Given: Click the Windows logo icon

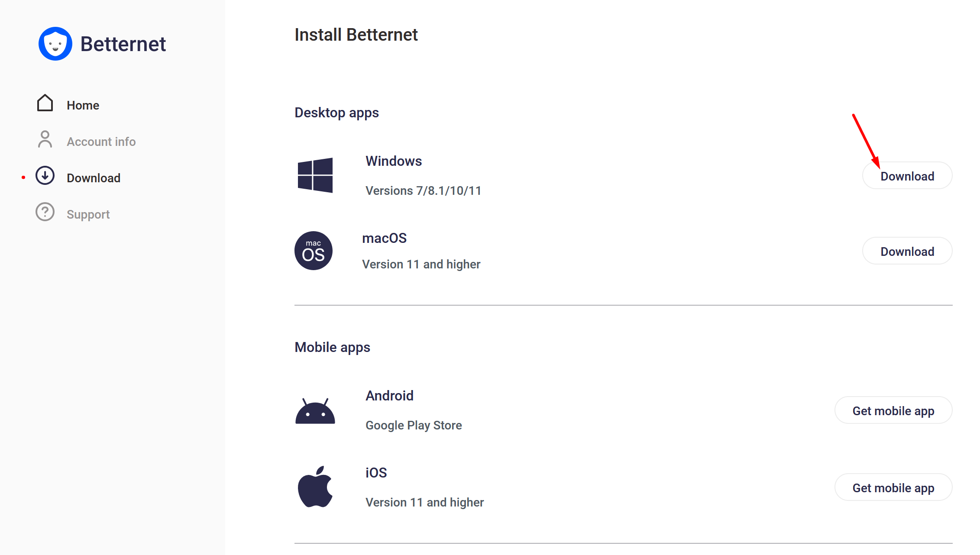Looking at the screenshot, I should [x=315, y=175].
